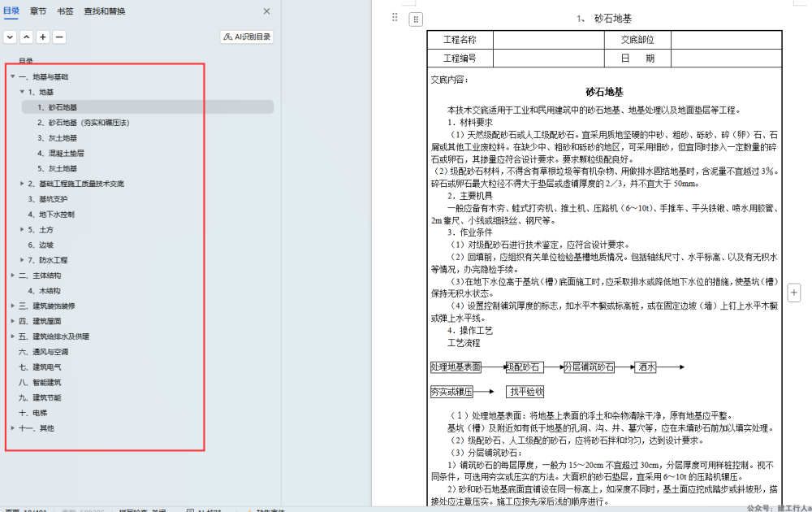
Task: Expand the 7、防水工程 node
Action: click(22, 260)
